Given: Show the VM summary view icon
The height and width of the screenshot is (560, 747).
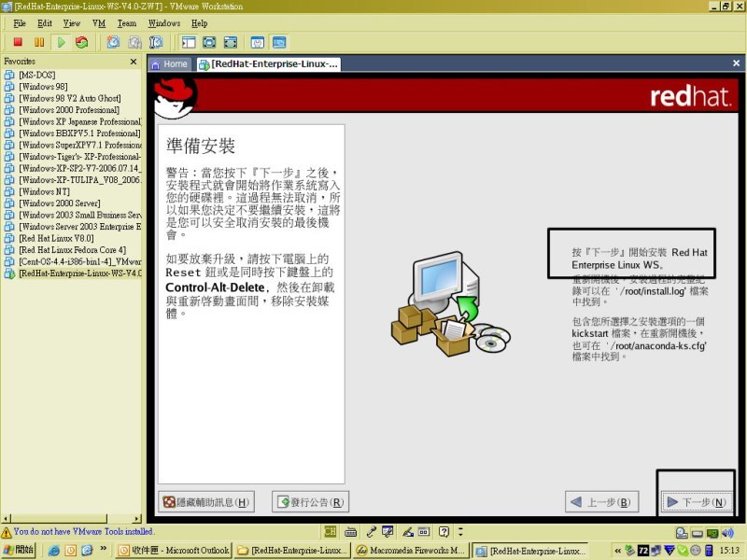Looking at the screenshot, I should tap(258, 42).
